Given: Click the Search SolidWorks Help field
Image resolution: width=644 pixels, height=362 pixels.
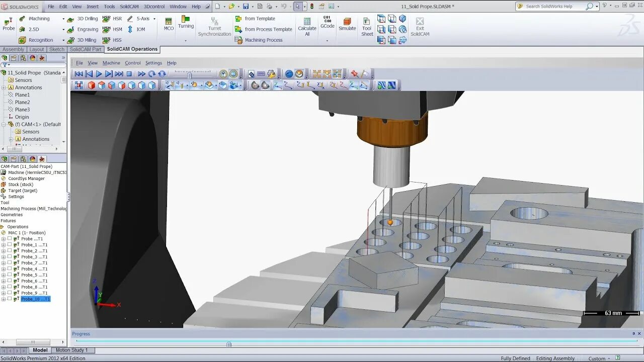Looking at the screenshot, I should [x=554, y=7].
